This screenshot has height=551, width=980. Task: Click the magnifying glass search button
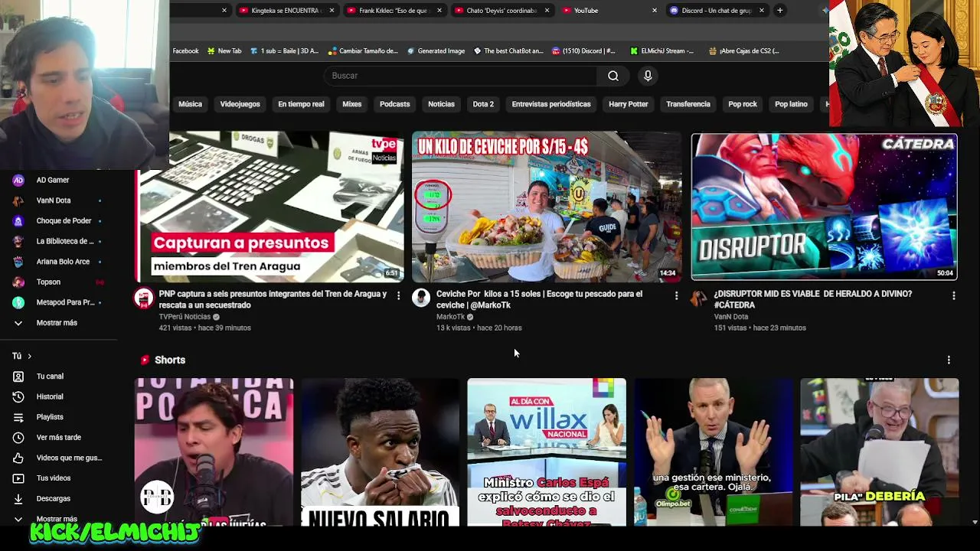(x=613, y=76)
